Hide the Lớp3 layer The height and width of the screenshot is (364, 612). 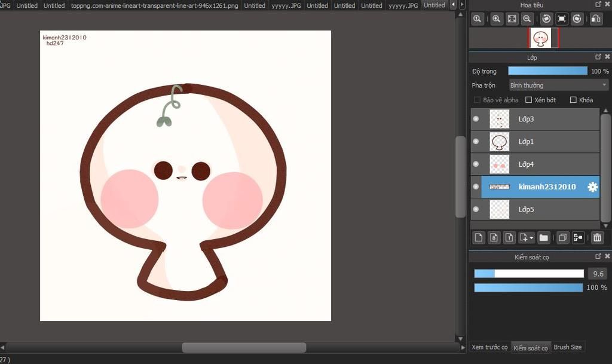[476, 118]
